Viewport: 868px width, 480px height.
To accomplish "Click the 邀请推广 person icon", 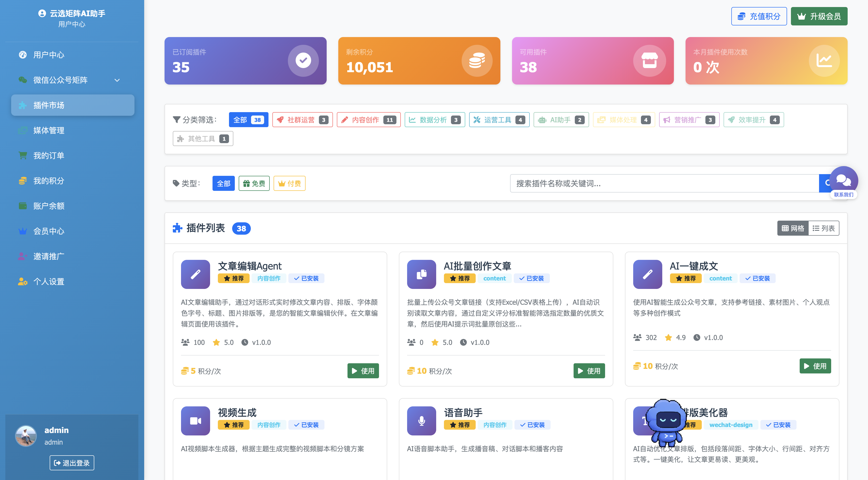I will pyautogui.click(x=23, y=256).
